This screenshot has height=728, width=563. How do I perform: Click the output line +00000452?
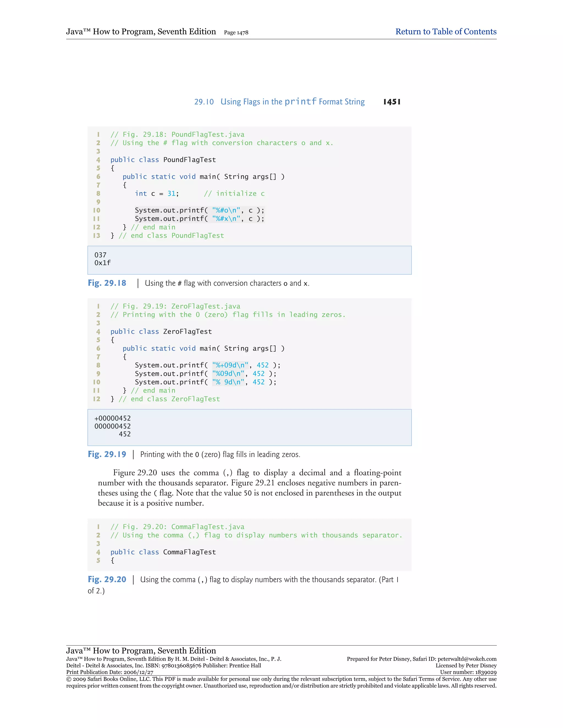pyautogui.click(x=112, y=418)
